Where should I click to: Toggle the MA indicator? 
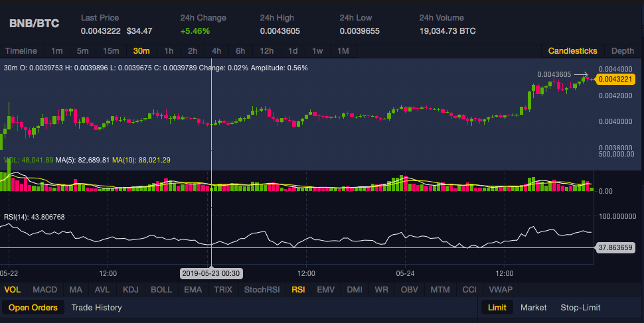click(x=76, y=289)
